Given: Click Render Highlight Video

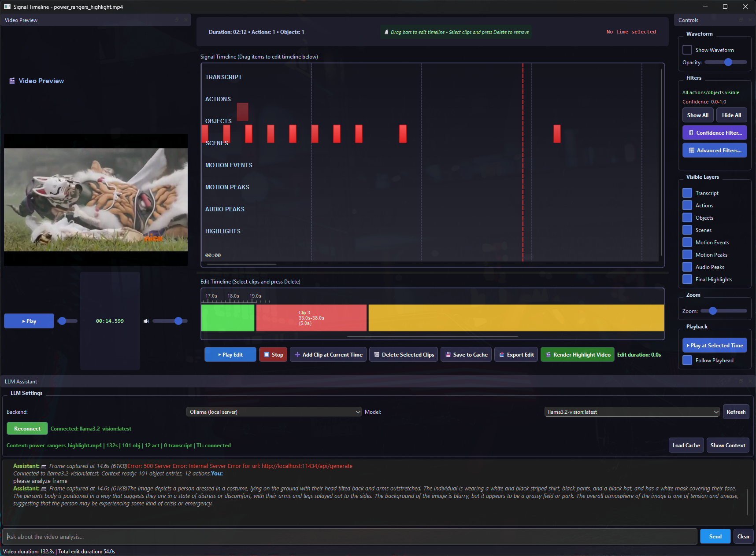Looking at the screenshot, I should [578, 354].
